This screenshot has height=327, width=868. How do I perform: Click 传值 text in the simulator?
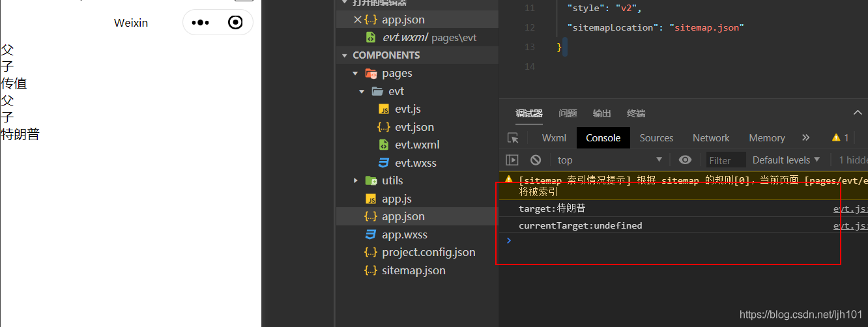tap(14, 83)
